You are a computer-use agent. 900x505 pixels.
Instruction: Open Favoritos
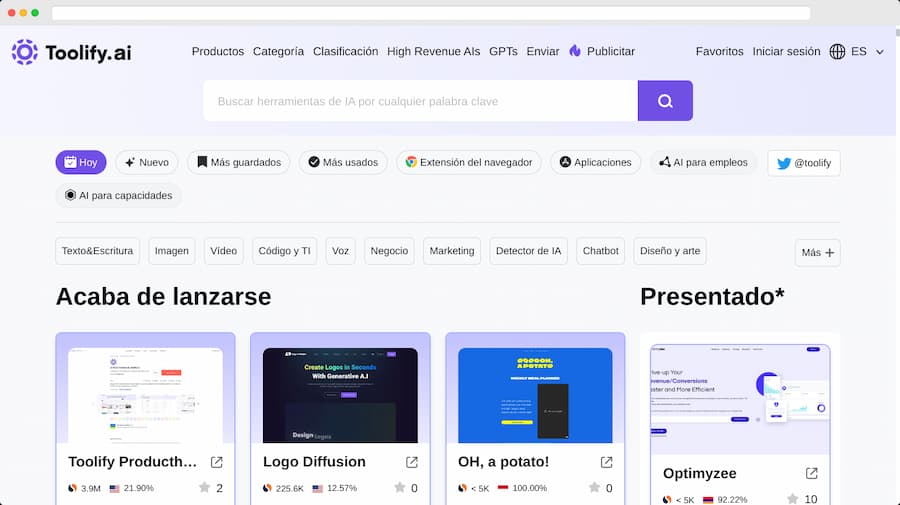[719, 52]
